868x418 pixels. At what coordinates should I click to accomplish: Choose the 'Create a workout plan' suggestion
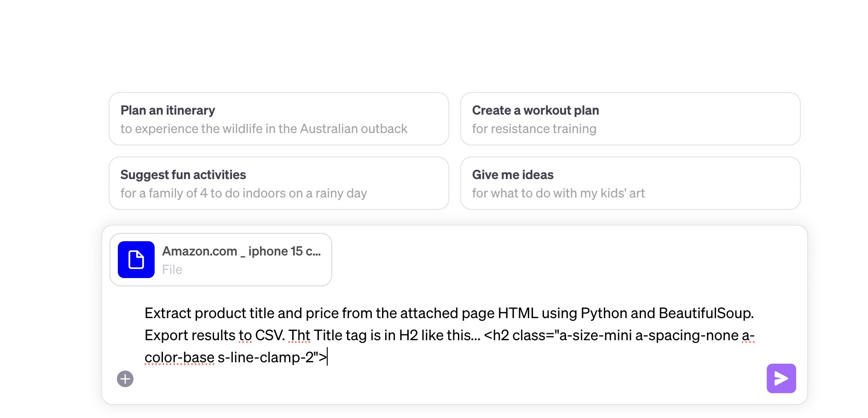[x=631, y=119]
